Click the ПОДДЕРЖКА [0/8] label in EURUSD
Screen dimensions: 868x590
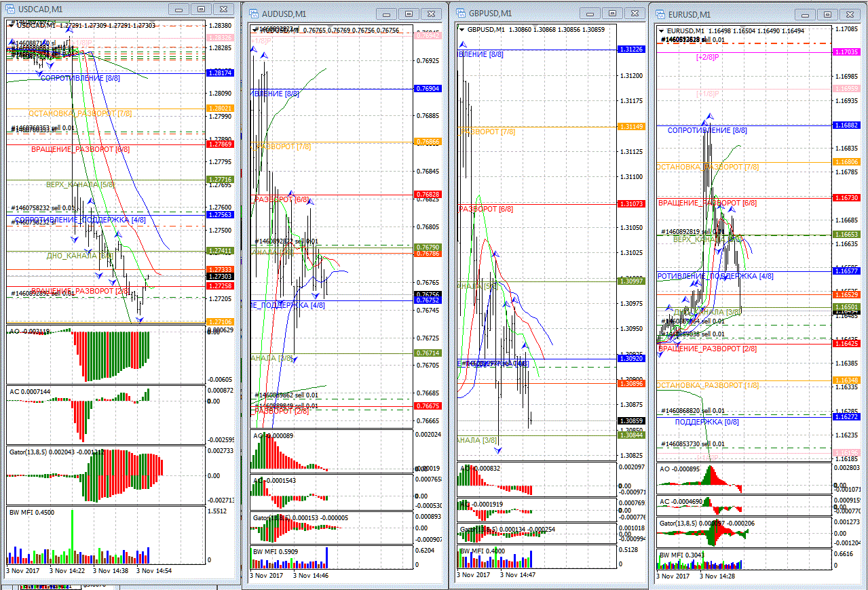[x=706, y=422]
